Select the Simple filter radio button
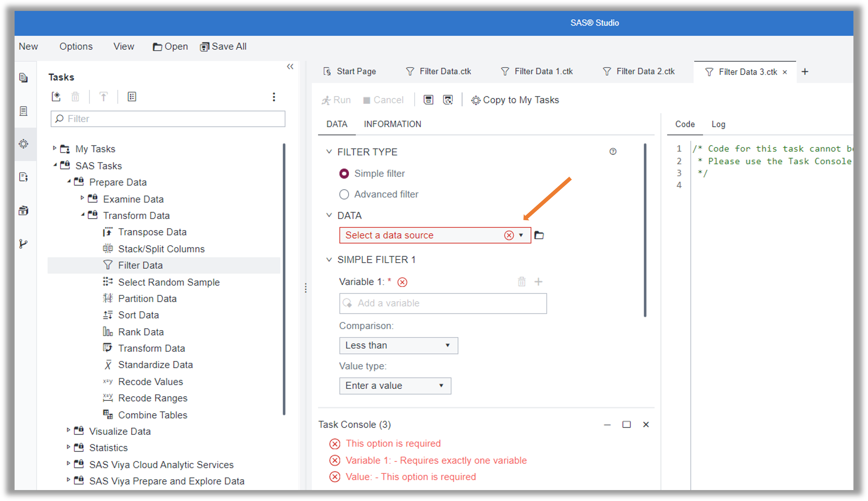The image size is (868, 501). point(344,173)
